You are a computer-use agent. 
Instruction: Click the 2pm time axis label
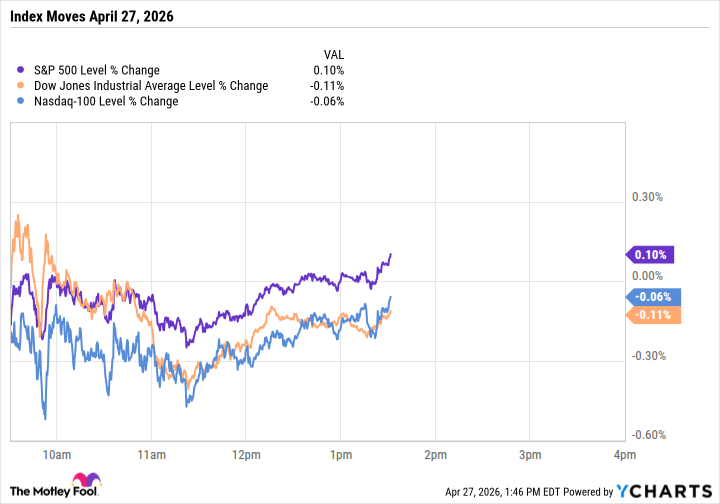tap(435, 456)
